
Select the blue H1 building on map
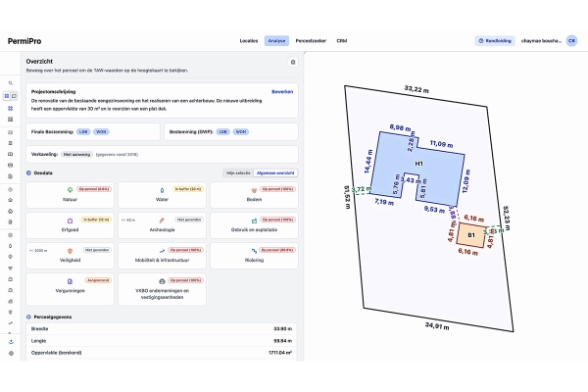point(418,164)
